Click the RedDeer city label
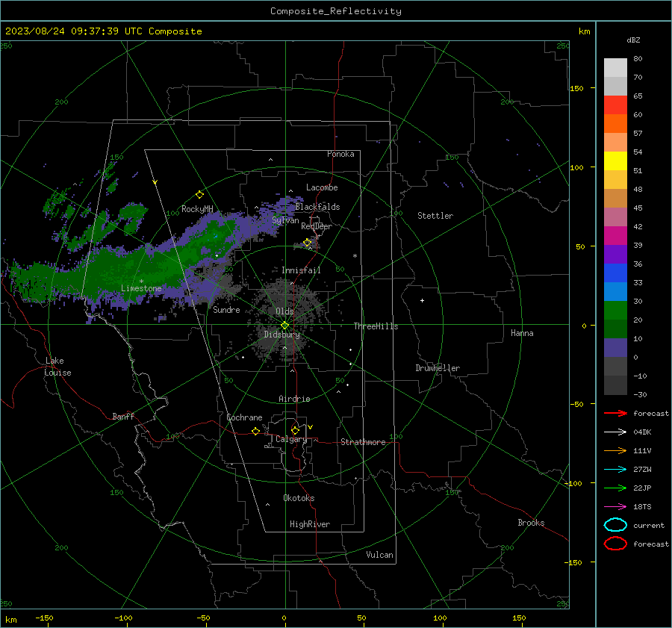672x628 pixels. point(317,226)
